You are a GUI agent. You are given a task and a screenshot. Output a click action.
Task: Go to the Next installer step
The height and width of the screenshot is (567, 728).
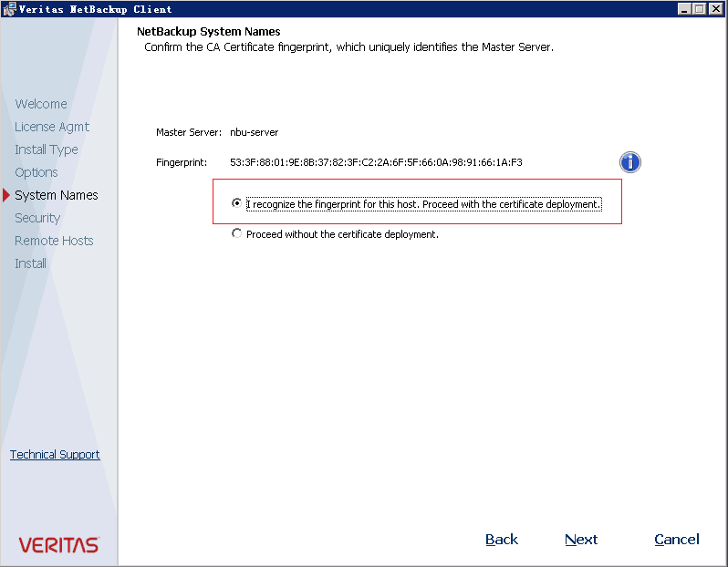point(581,540)
